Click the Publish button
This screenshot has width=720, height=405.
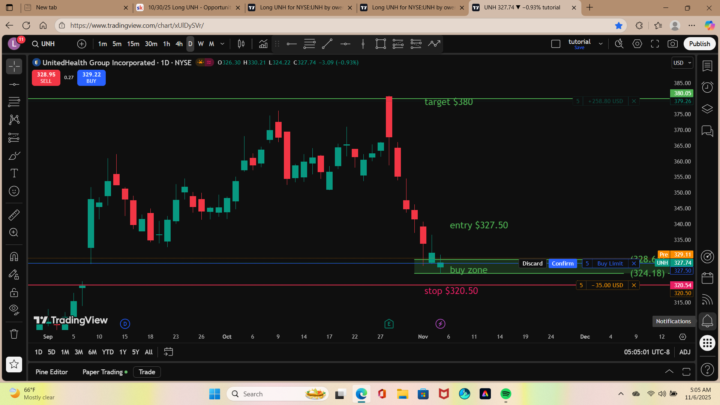pyautogui.click(x=699, y=44)
